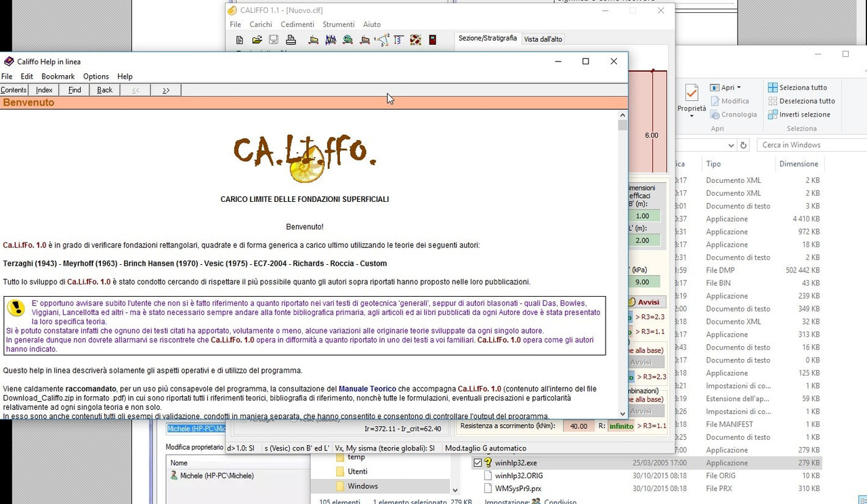Image resolution: width=867 pixels, height=504 pixels.
Task: Click the Califfo Help book title icon
Action: [9, 61]
